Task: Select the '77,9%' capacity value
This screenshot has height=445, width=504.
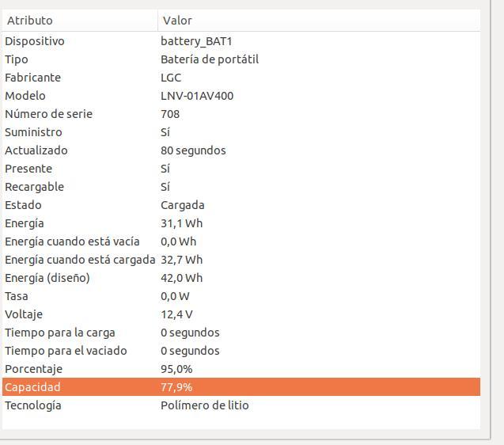Action: [x=176, y=387]
